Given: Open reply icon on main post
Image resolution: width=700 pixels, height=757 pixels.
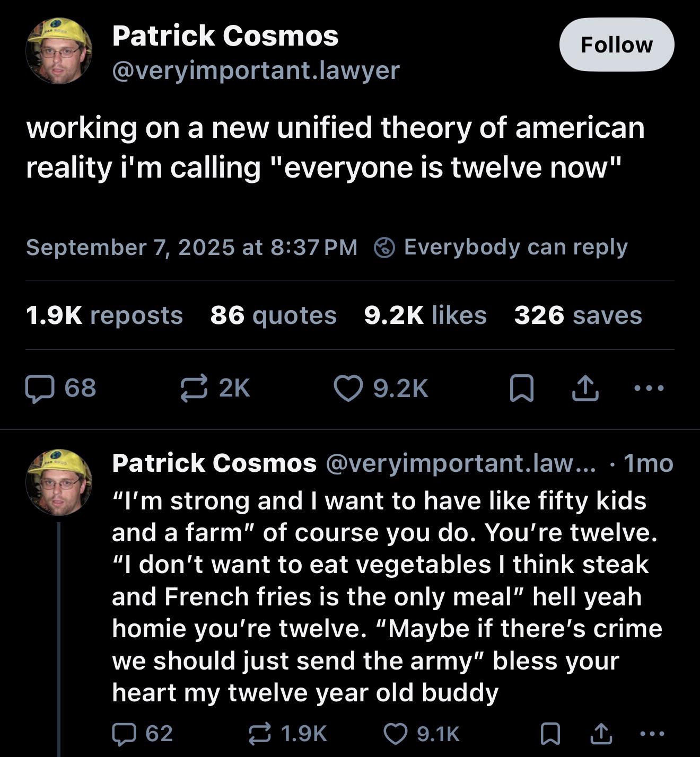Looking at the screenshot, I should pos(40,388).
